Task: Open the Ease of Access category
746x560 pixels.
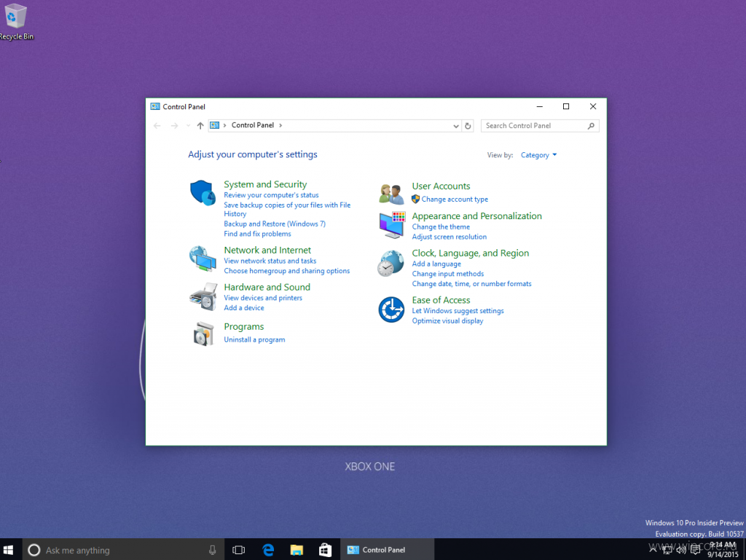Action: [441, 301]
